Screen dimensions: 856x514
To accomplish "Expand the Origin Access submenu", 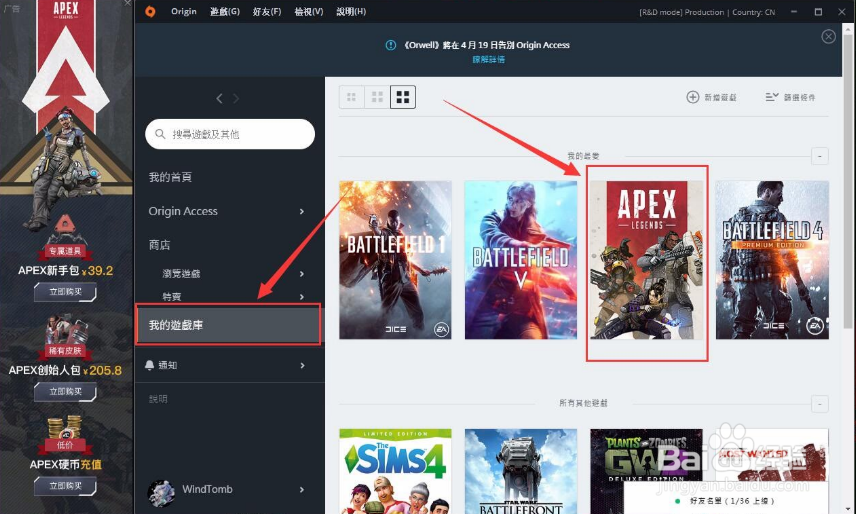I will 301,211.
